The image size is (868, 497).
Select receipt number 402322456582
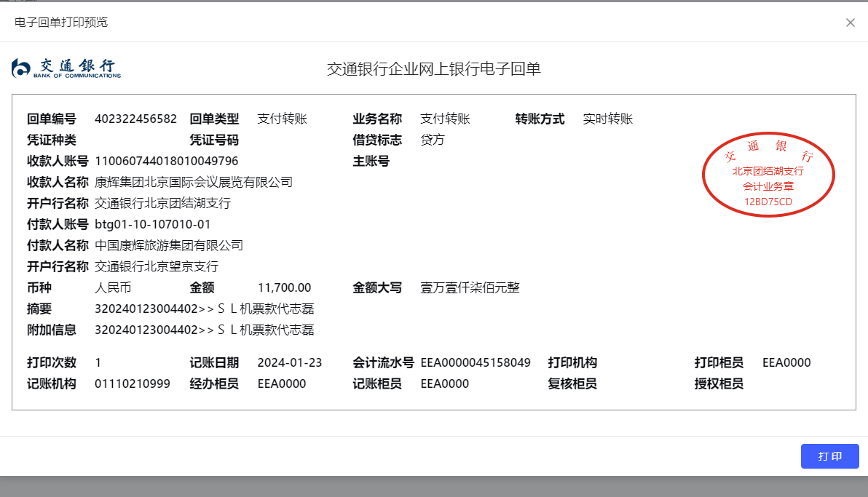(x=135, y=119)
